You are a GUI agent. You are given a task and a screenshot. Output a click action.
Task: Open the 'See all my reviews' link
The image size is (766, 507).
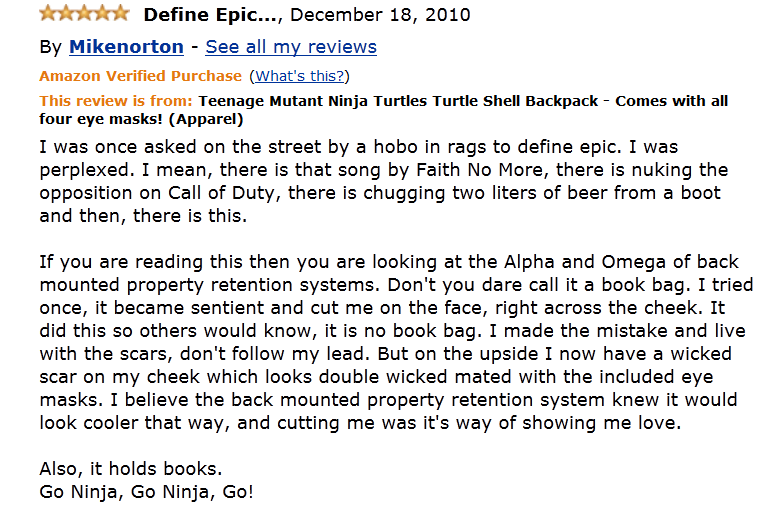pos(291,47)
